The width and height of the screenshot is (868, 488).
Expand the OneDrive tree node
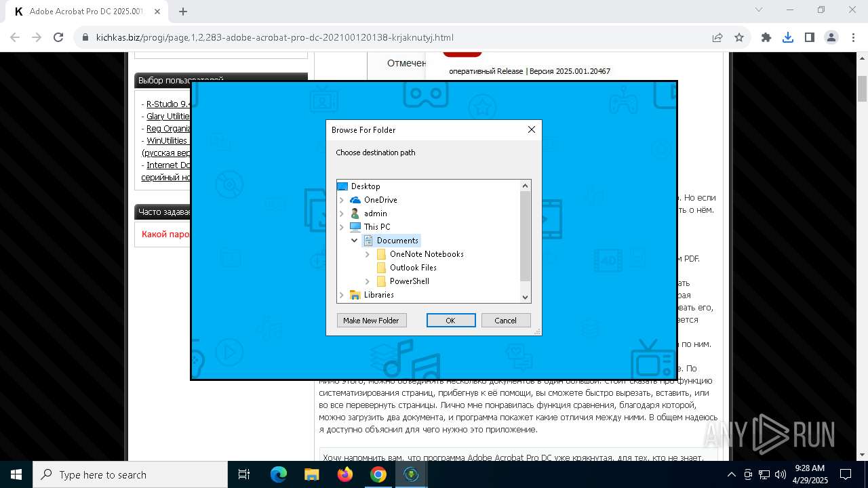(x=342, y=200)
